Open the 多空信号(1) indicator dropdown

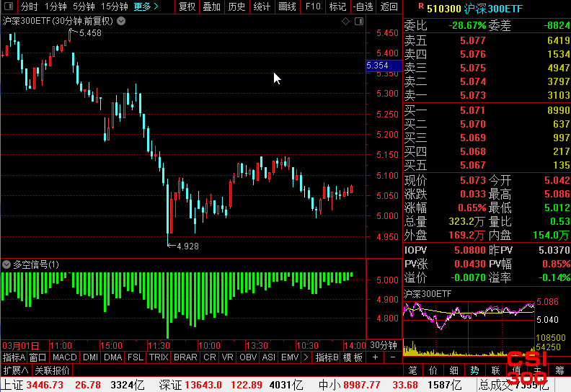tap(6, 264)
